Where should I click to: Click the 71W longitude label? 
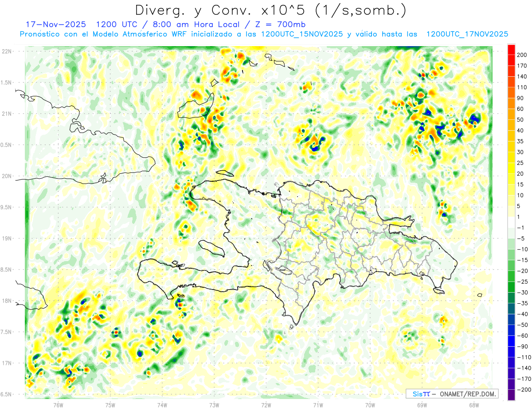coord(318,405)
